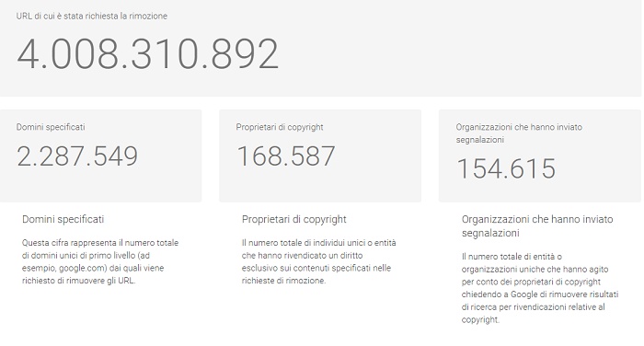Image resolution: width=644 pixels, height=346 pixels.
Task: Click the paragraph beginning 'Questa cifra rappresenta'
Action: click(x=100, y=261)
